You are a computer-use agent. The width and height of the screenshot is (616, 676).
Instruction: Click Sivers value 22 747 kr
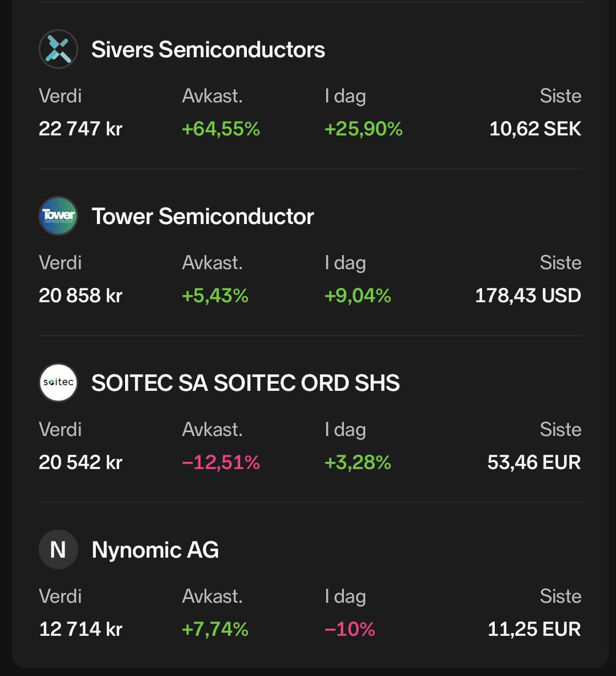81,129
